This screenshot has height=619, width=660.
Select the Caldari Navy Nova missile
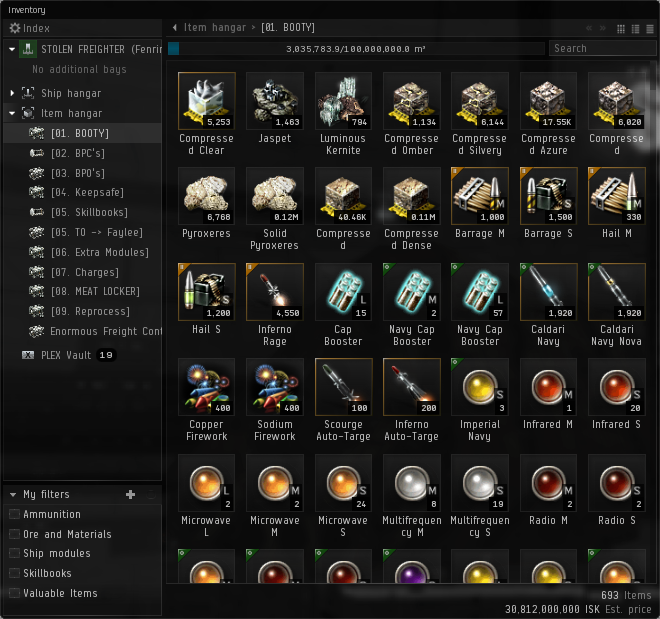[617, 292]
